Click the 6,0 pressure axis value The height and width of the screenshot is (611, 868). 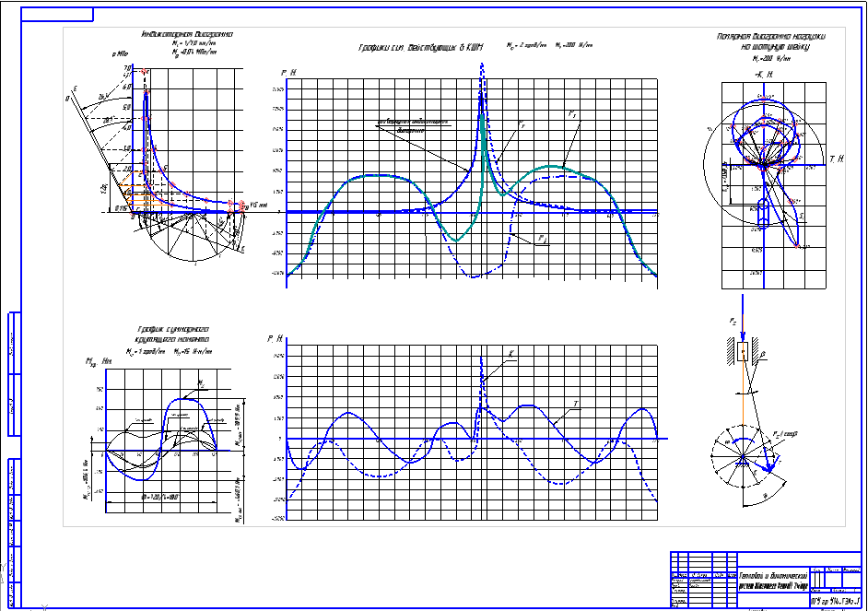pyautogui.click(x=127, y=88)
